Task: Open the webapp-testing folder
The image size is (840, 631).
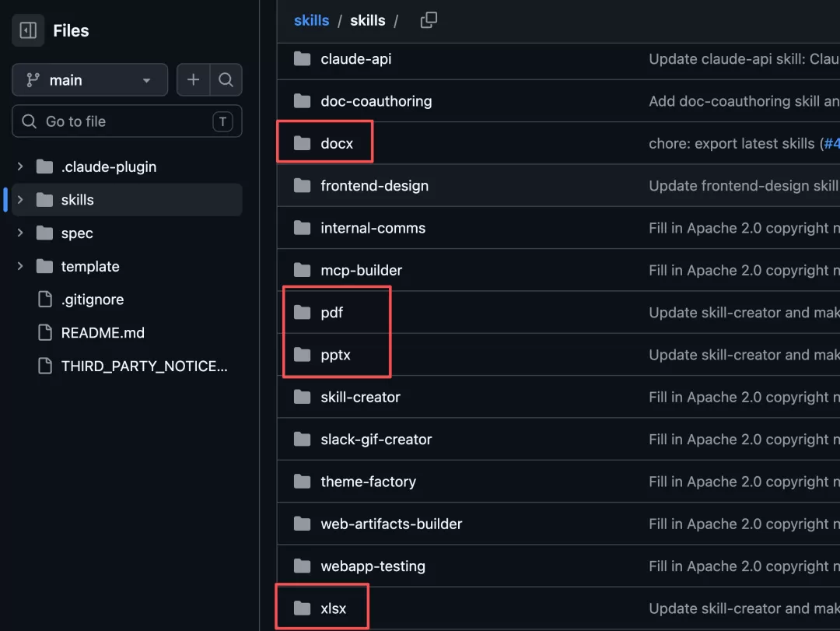Action: 373,566
